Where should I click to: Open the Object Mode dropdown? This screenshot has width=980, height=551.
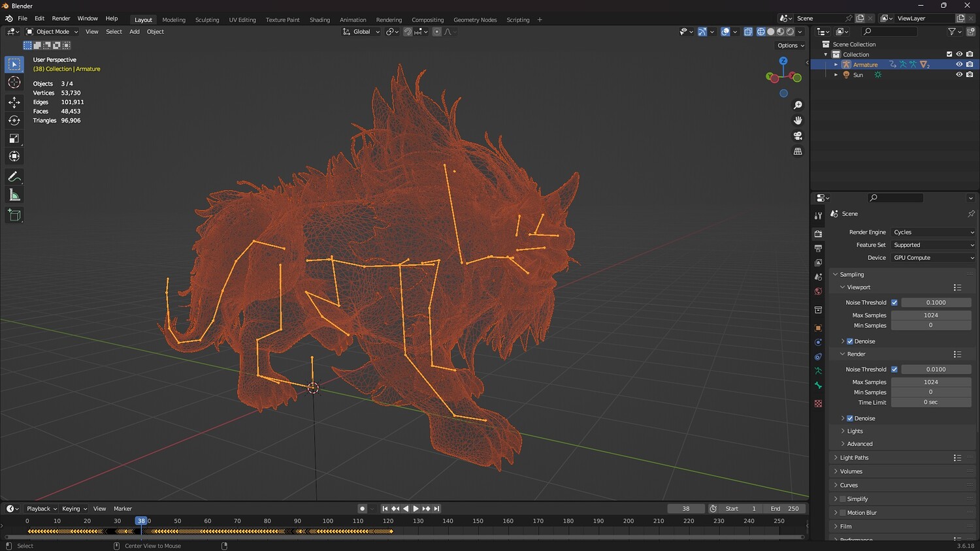[52, 31]
